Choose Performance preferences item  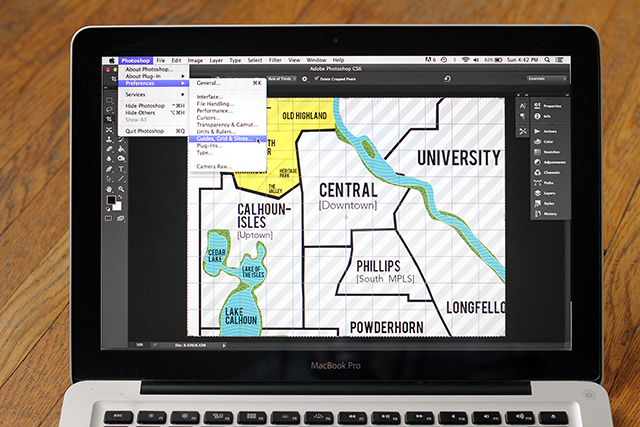[x=228, y=111]
